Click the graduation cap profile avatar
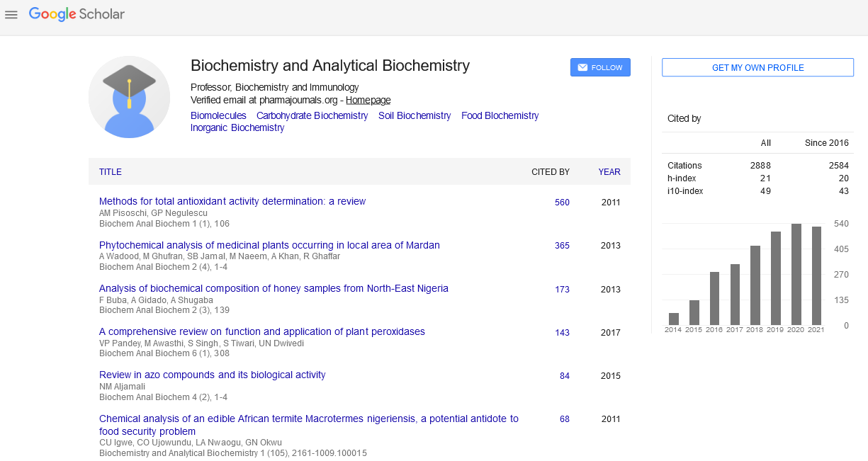The height and width of the screenshot is (461, 868). (129, 97)
